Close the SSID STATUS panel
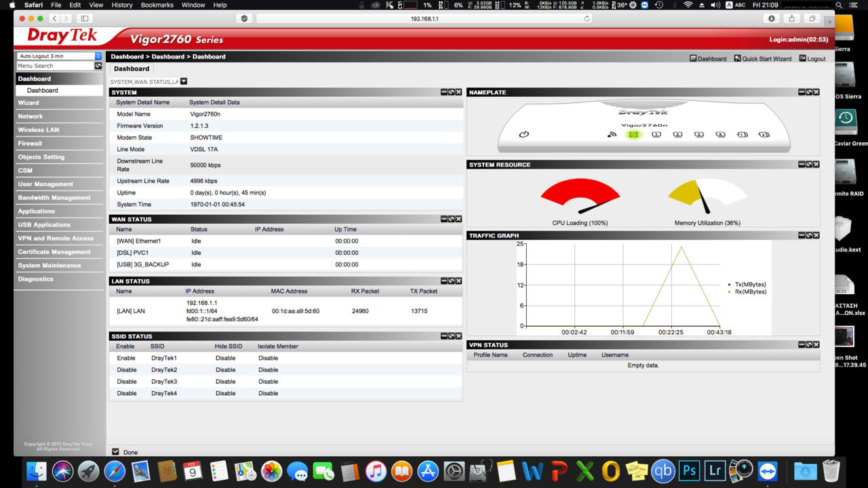The height and width of the screenshot is (488, 868). [x=459, y=336]
